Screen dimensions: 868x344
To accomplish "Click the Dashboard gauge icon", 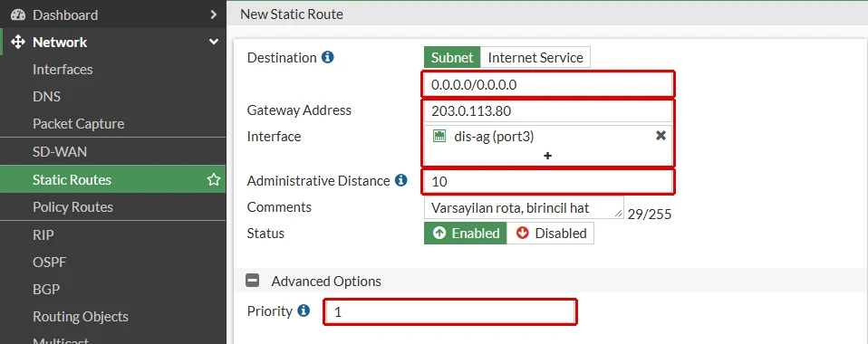I will 18,14.
